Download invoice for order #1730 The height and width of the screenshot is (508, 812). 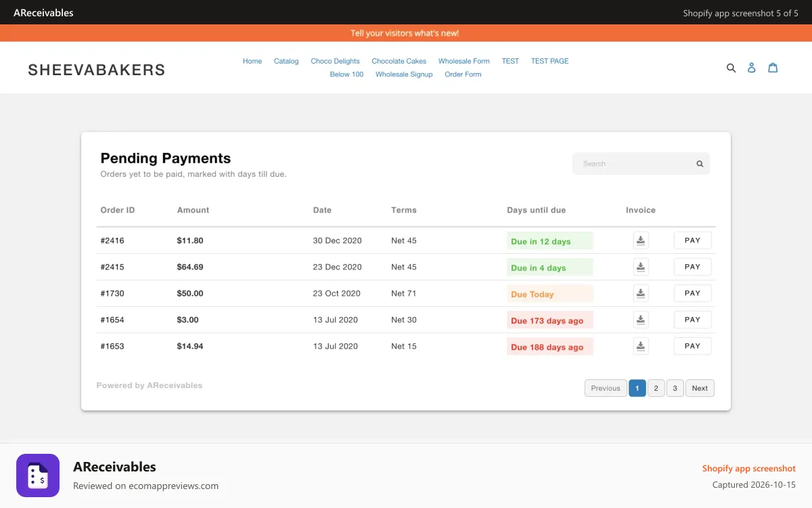(641, 293)
